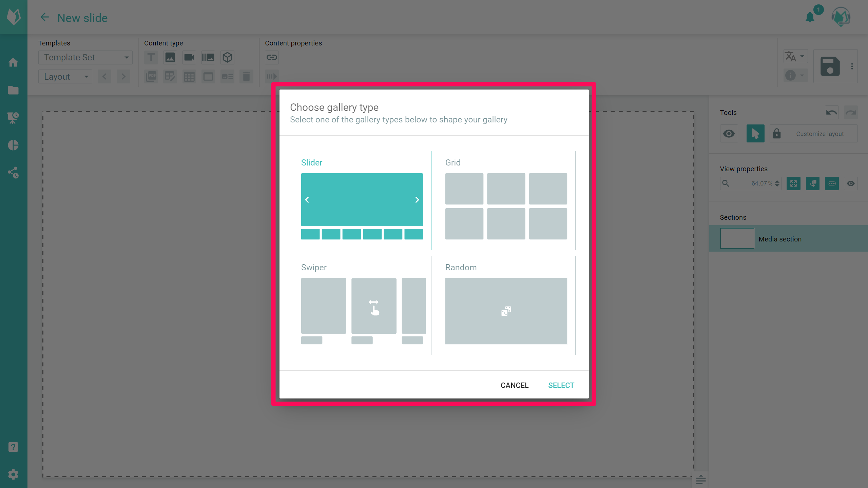Pick the Swiper gallery type
The height and width of the screenshot is (488, 868).
pyautogui.click(x=362, y=305)
